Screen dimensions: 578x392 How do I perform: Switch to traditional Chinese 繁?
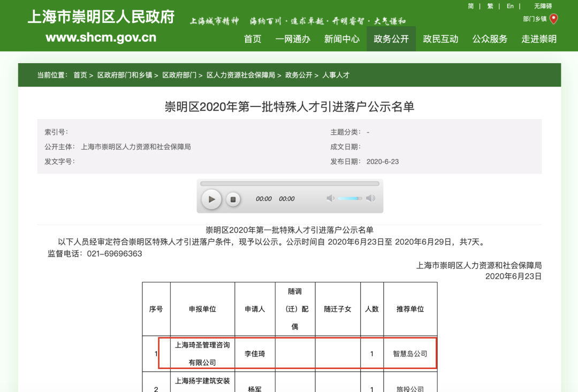click(490, 6)
